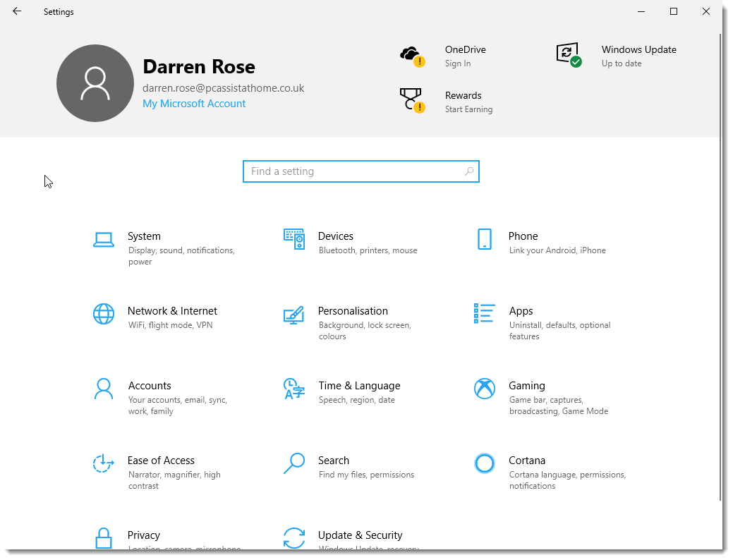The image size is (733, 560).
Task: Select the Network & Internet globe icon
Action: click(104, 314)
